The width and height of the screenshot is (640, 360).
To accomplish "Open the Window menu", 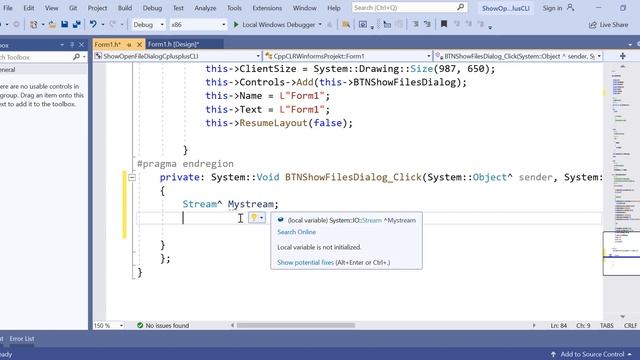I will pos(304,8).
